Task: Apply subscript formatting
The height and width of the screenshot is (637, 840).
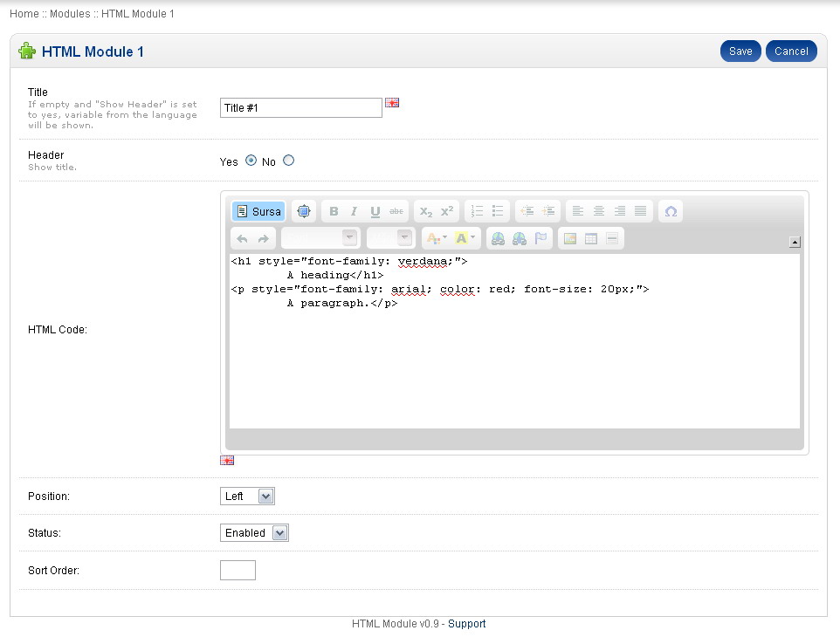Action: coord(426,211)
